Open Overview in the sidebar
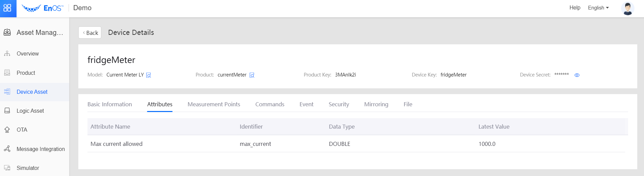Image resolution: width=644 pixels, height=176 pixels. tap(28, 53)
